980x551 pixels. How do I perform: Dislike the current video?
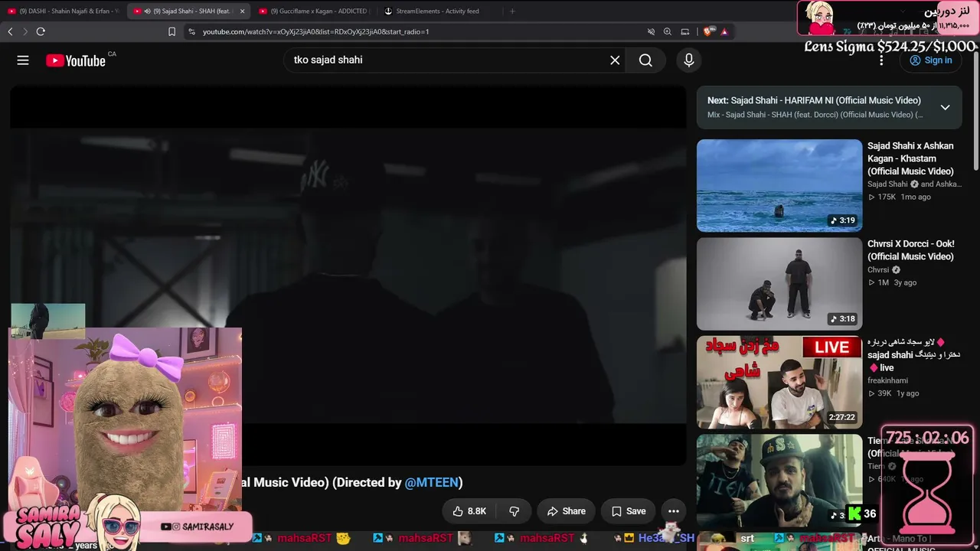pos(514,511)
